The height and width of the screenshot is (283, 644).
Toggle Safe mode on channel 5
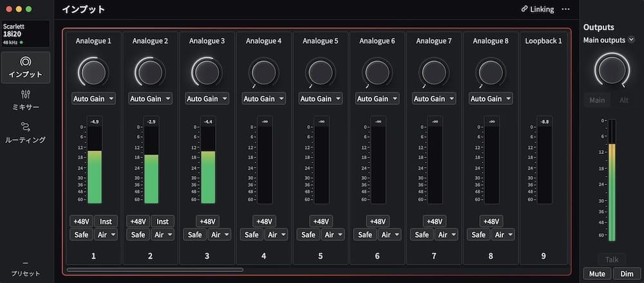coord(308,235)
